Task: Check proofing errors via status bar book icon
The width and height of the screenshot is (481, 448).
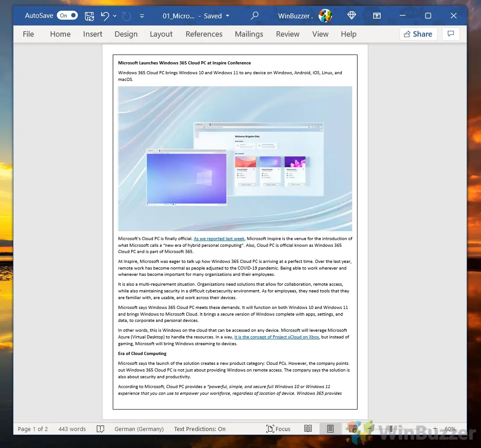Action: [100, 429]
